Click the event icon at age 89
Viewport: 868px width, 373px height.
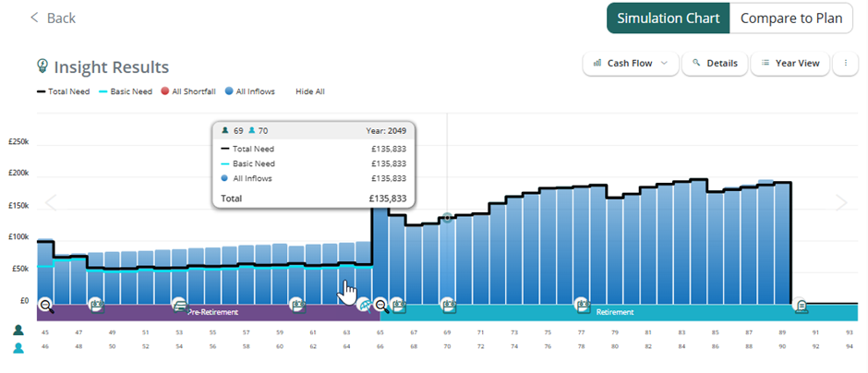click(x=802, y=305)
